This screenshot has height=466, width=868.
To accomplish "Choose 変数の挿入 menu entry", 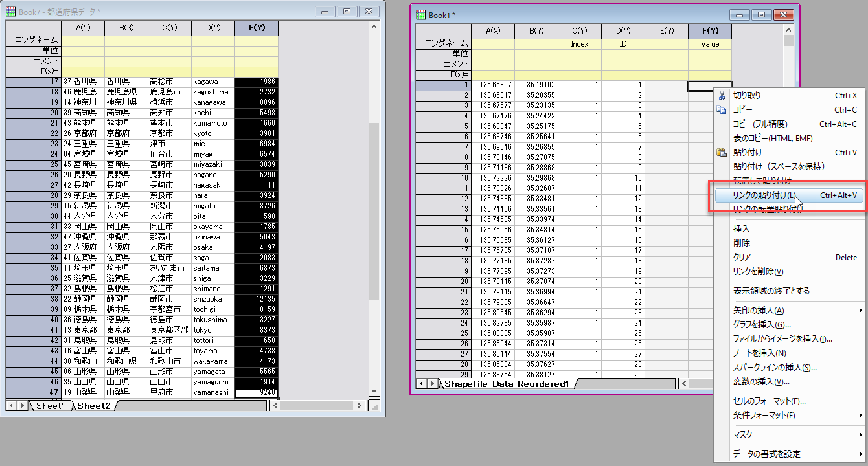I will (x=789, y=381).
